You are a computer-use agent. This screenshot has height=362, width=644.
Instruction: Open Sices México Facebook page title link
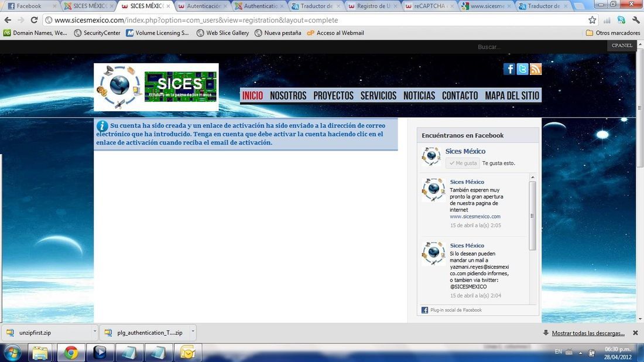(x=465, y=151)
